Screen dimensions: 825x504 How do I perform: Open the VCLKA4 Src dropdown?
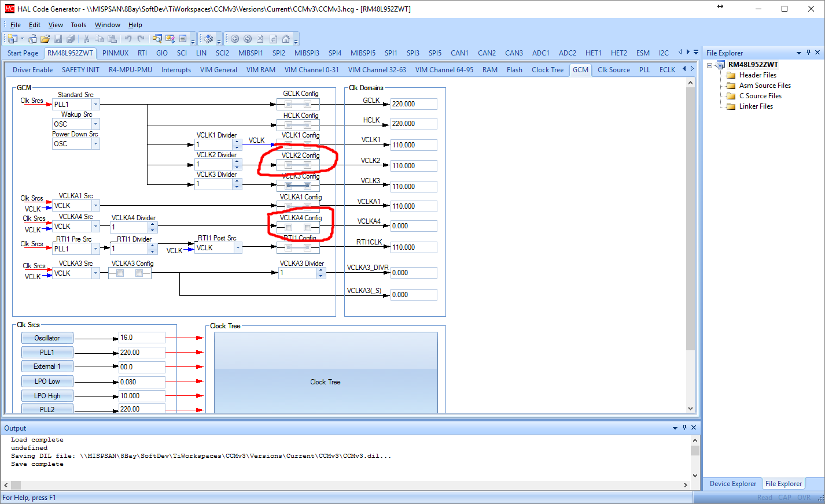point(95,227)
